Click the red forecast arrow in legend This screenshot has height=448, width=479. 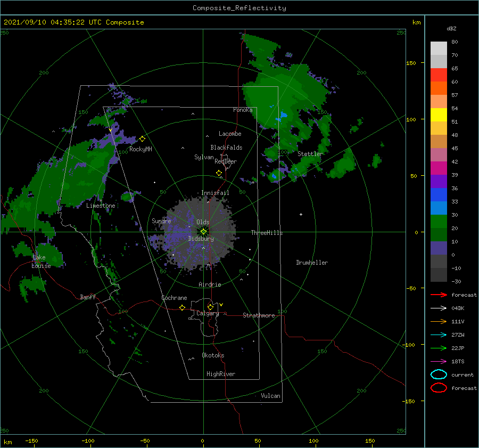point(439,295)
